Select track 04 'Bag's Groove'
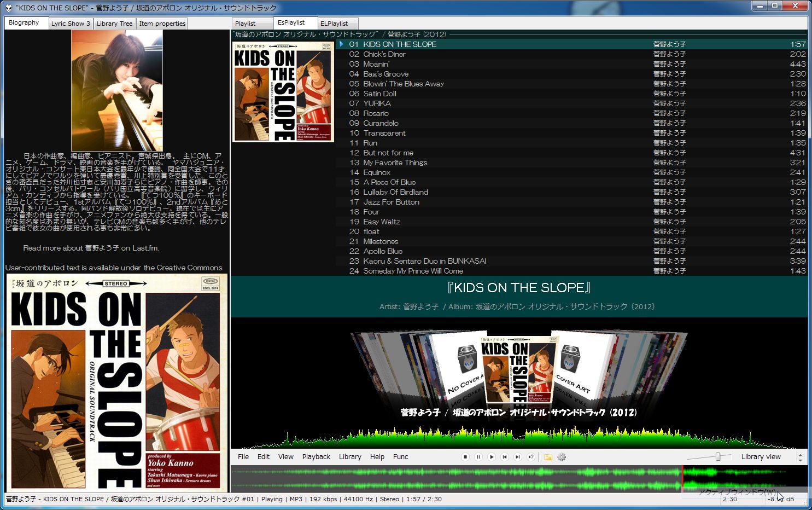 pos(572,74)
